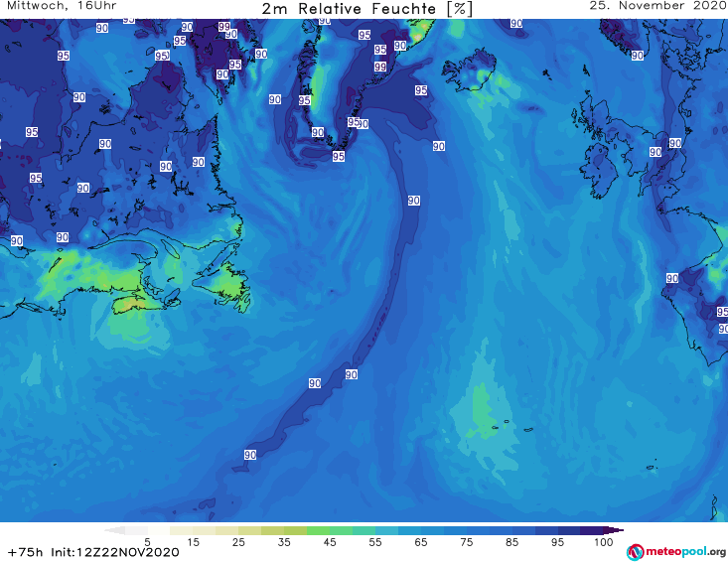The width and height of the screenshot is (728, 562).
Task: Click the meteopool.org logo
Action: (676, 552)
